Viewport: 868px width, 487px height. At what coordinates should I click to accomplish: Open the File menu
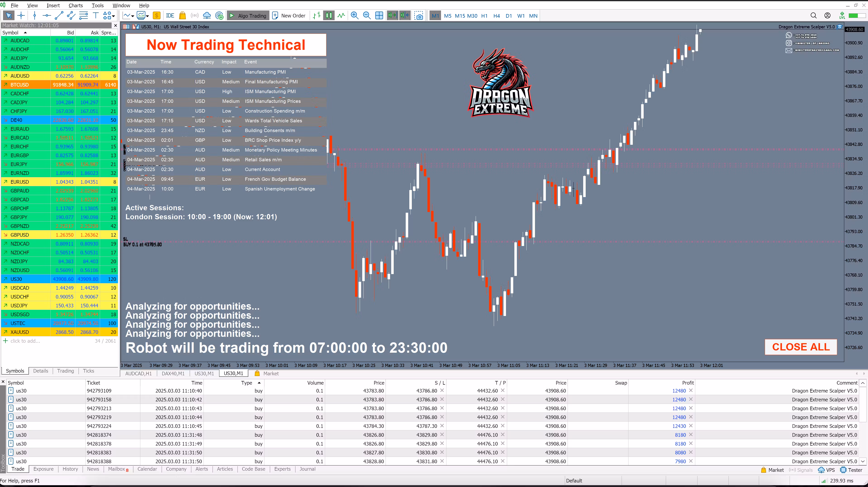(x=14, y=5)
